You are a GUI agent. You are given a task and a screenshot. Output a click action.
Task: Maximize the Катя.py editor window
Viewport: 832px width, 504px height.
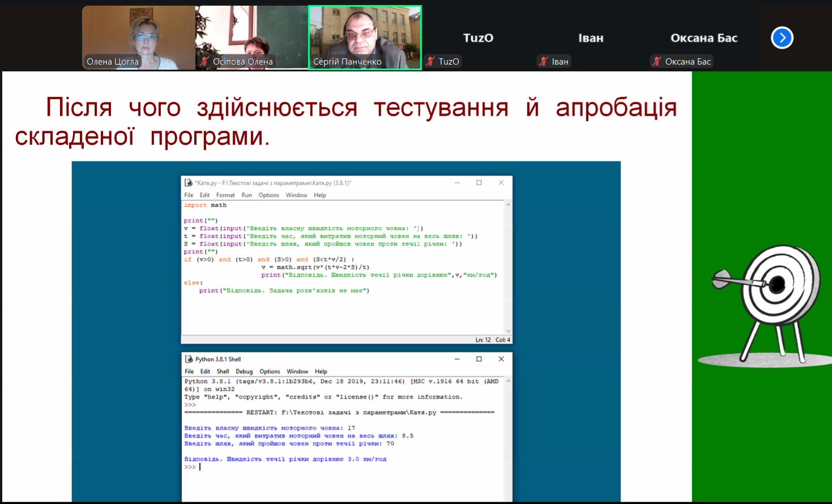[x=479, y=183]
